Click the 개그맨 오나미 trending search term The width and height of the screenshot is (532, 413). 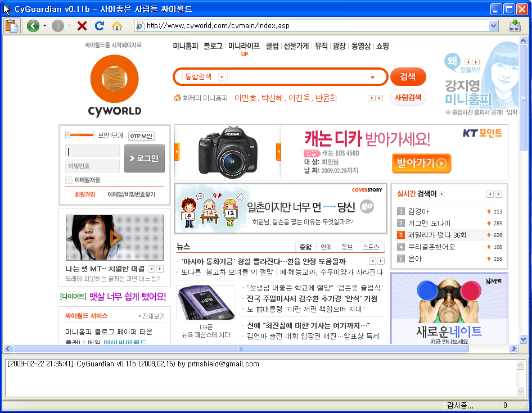(x=429, y=224)
